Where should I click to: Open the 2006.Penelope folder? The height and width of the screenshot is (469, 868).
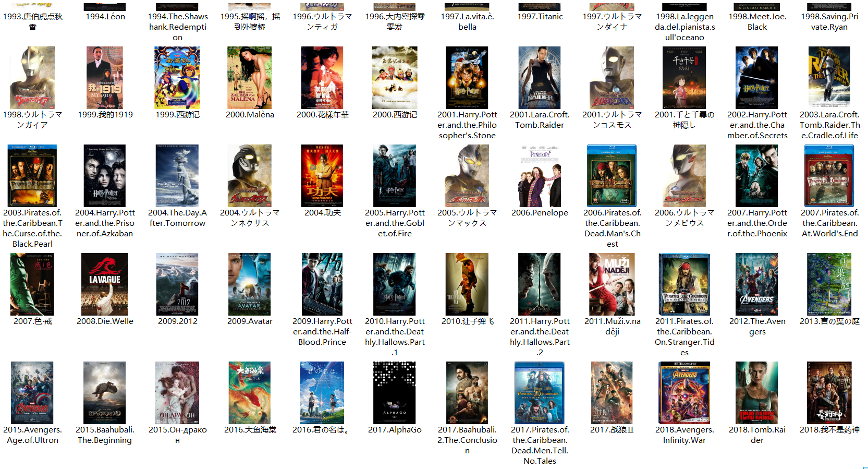(x=540, y=176)
